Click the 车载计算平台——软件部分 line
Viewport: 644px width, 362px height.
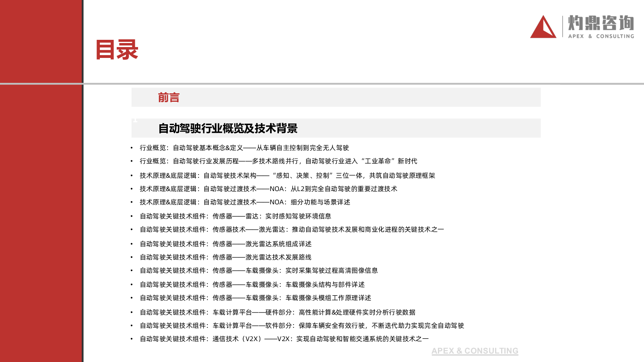point(302,326)
